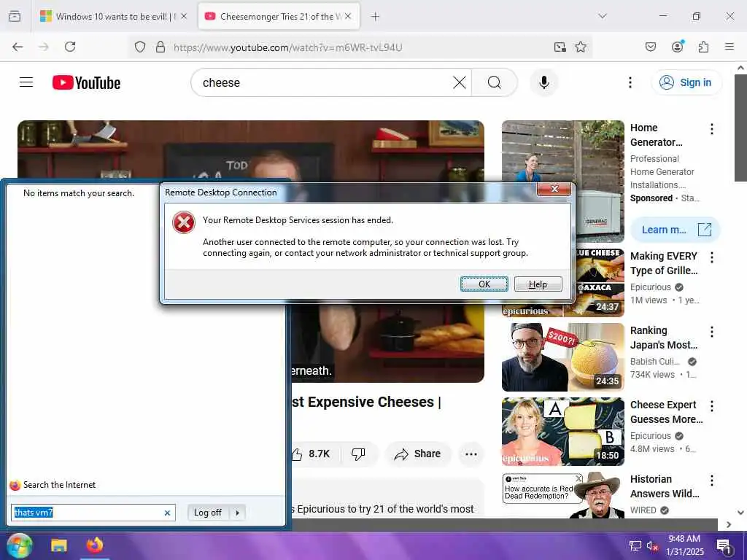
Task: Like the video with 8.7K likes
Action: click(311, 454)
